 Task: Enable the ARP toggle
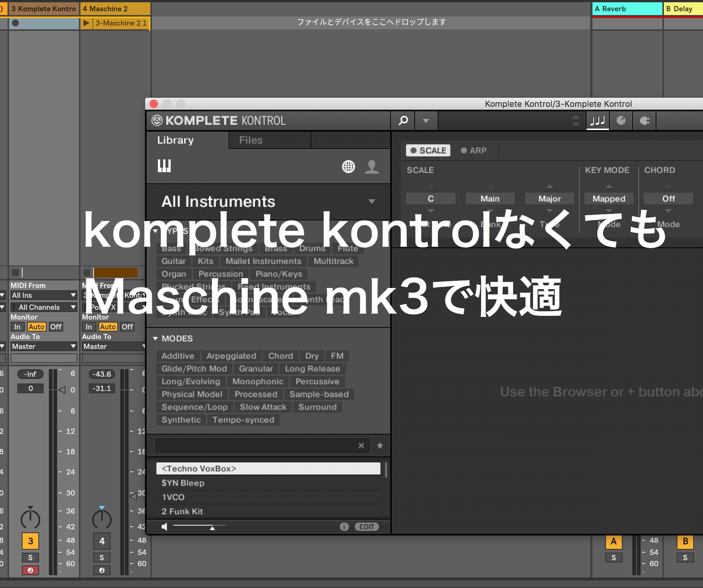[x=474, y=150]
